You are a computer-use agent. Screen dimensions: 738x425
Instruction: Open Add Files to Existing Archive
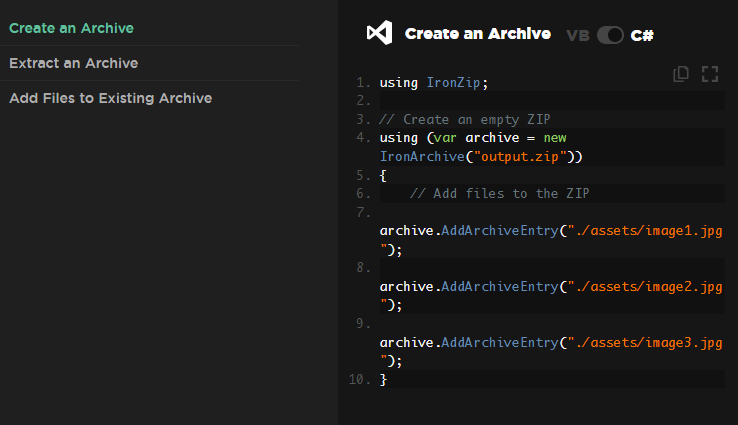(x=110, y=98)
